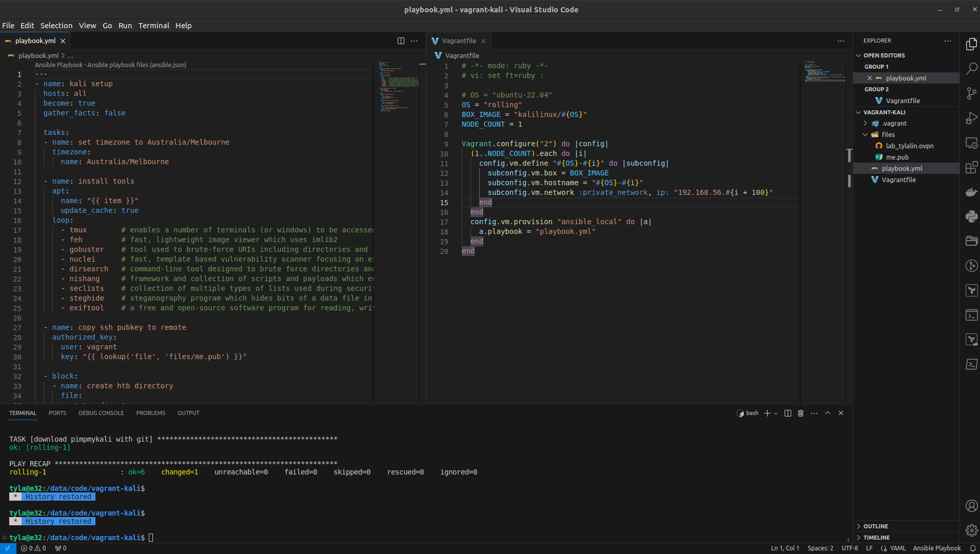This screenshot has height=554, width=980.
Task: Open the Terminal menu
Action: click(x=153, y=26)
